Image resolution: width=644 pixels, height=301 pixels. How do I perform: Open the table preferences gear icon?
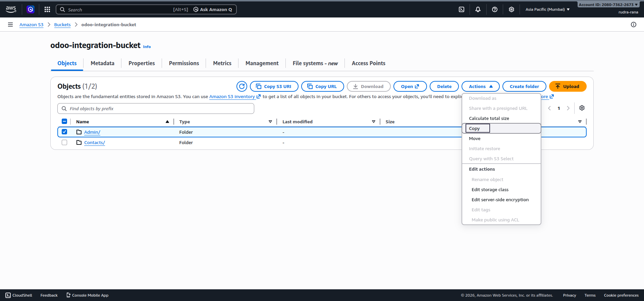point(582,108)
